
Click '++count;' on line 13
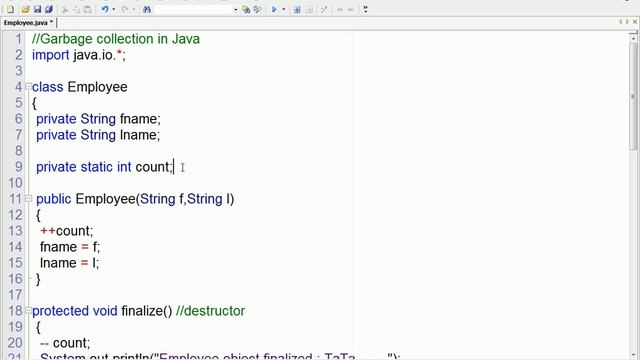[x=67, y=231]
